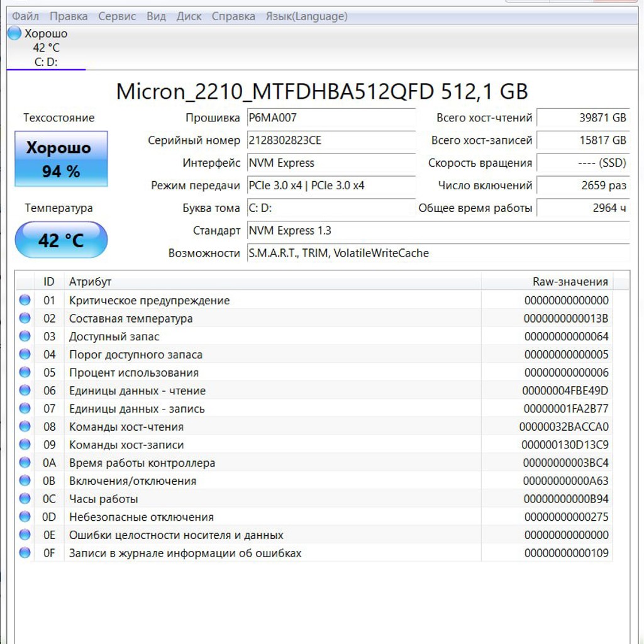Click the Атрибут column header

pyautogui.click(x=273, y=282)
